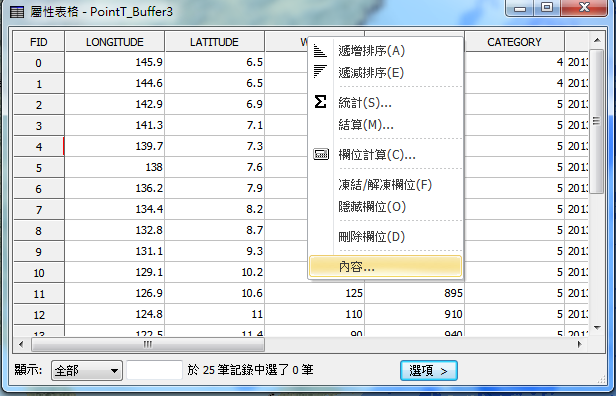Select row header 6
Viewport: 616px width, 396px height.
(x=38, y=189)
